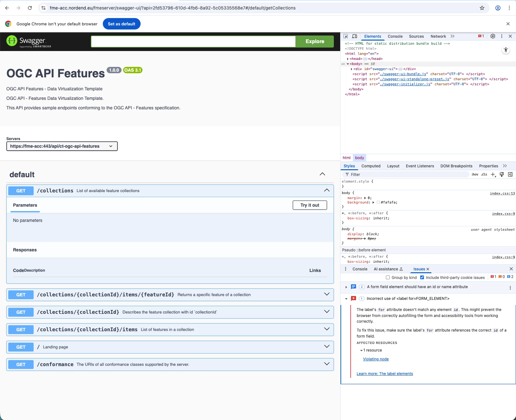Collapse the Incorrect label issue

tap(346, 299)
